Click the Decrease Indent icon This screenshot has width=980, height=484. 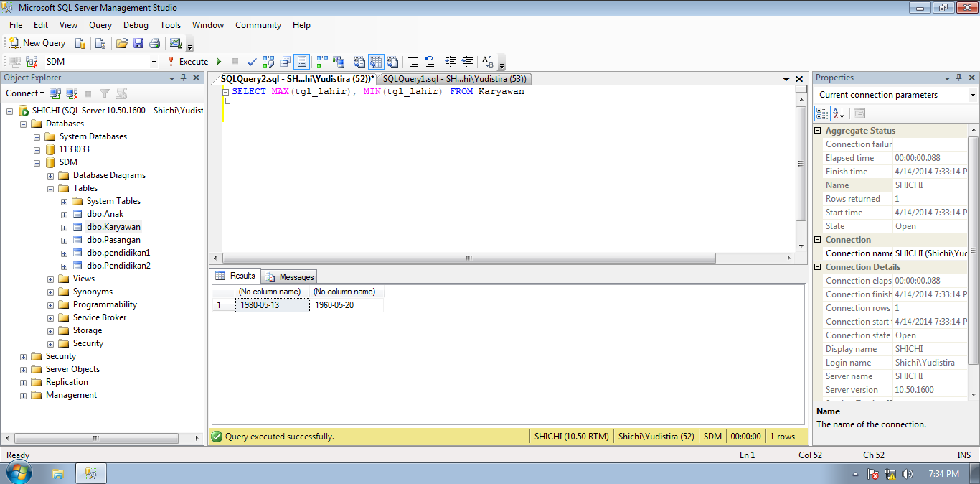coord(451,62)
